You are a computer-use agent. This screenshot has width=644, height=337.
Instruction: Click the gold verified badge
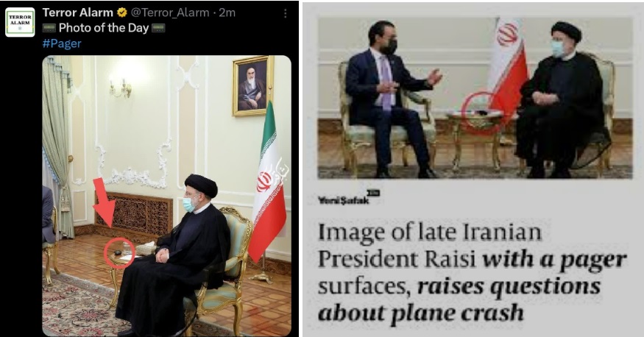click(122, 13)
